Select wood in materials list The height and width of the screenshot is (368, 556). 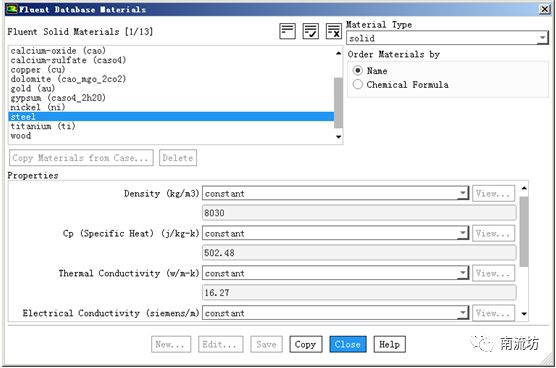pos(171,135)
